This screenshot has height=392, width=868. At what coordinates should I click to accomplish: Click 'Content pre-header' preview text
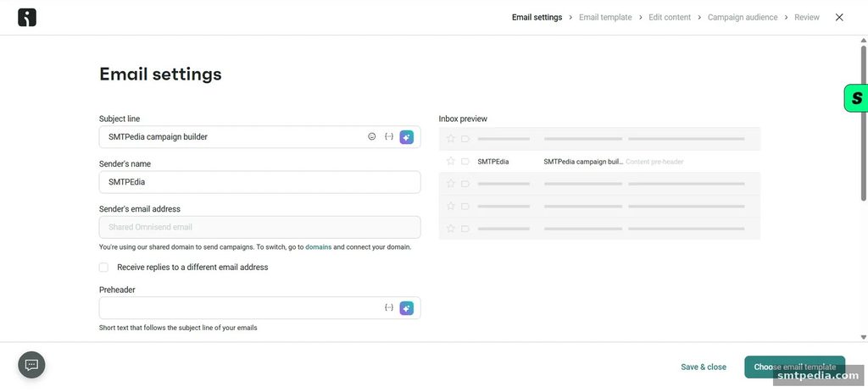[654, 162]
